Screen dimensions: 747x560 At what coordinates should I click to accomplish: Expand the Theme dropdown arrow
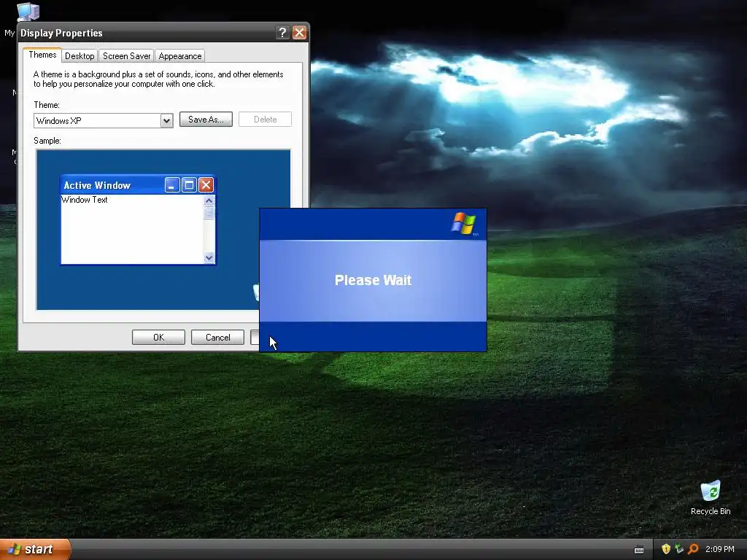166,121
